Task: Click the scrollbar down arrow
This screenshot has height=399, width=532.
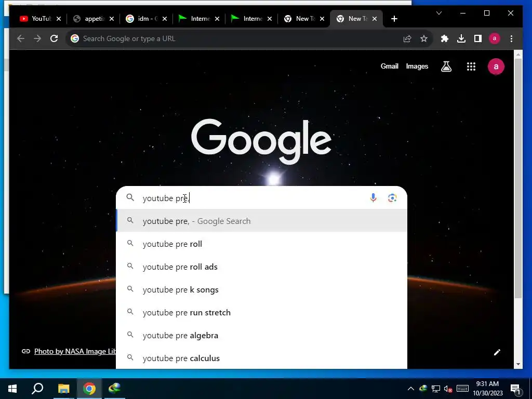Action: click(x=518, y=364)
